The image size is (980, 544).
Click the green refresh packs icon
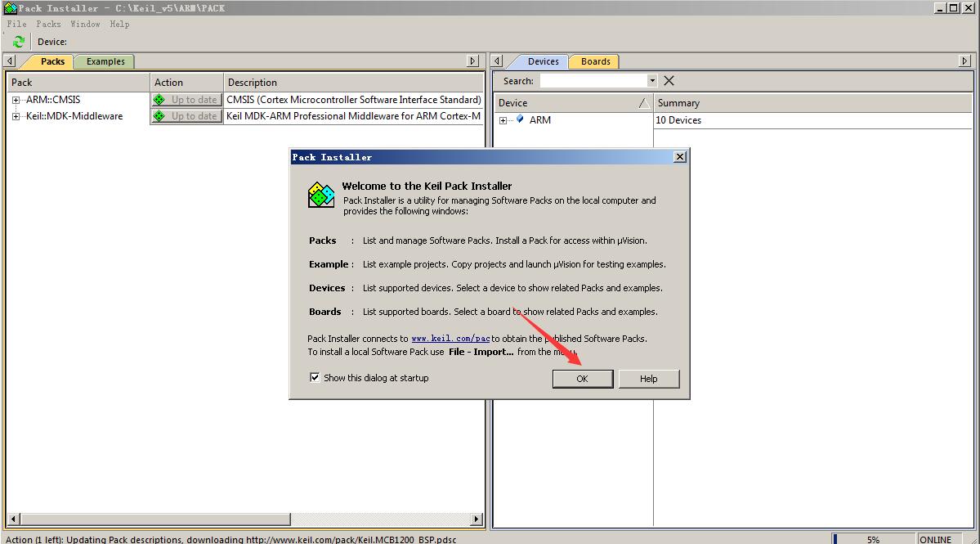(x=18, y=42)
